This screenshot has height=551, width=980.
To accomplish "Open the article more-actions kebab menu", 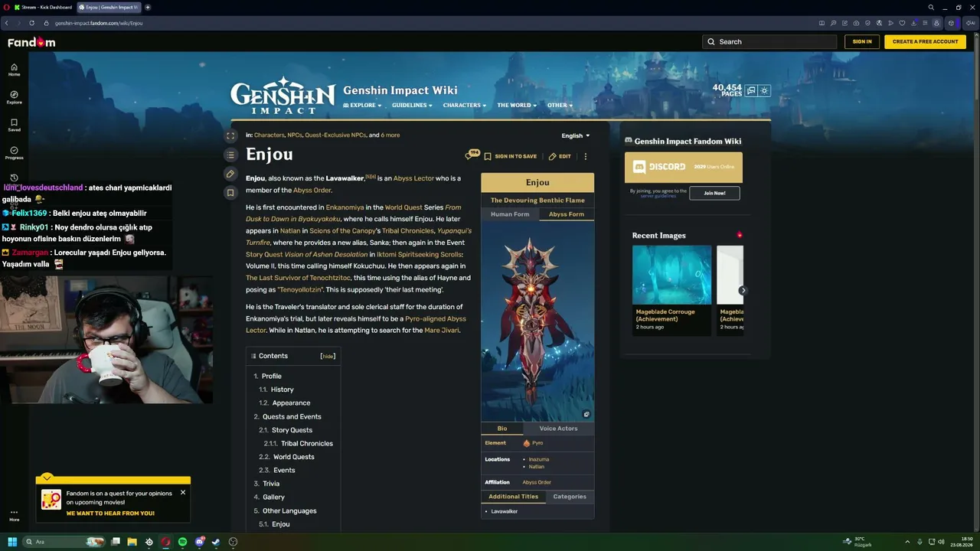I will (x=586, y=156).
